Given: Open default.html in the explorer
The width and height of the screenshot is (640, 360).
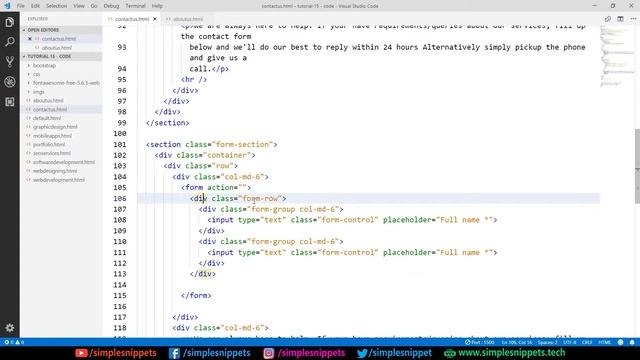Looking at the screenshot, I should pos(47,118).
